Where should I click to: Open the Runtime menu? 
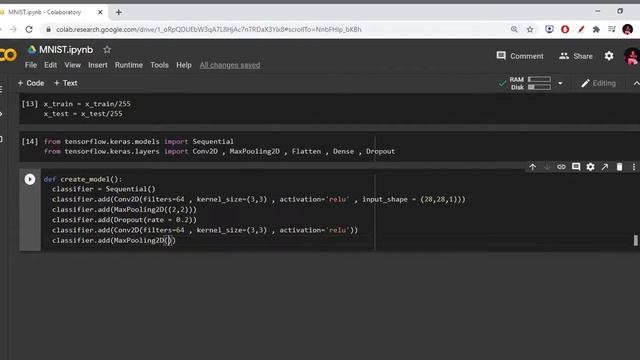point(129,65)
